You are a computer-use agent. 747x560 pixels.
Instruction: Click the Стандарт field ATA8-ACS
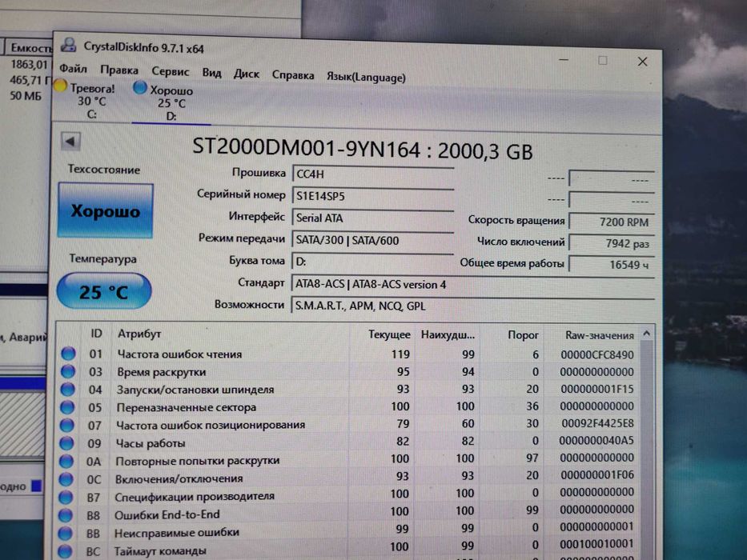click(472, 284)
